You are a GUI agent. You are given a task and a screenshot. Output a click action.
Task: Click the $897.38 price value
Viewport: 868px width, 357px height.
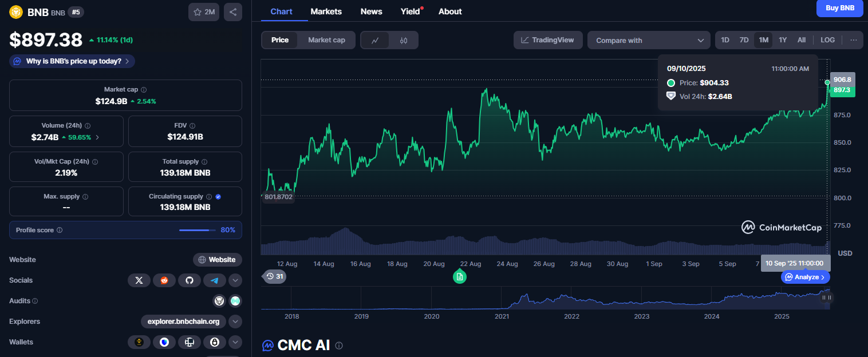(x=46, y=39)
